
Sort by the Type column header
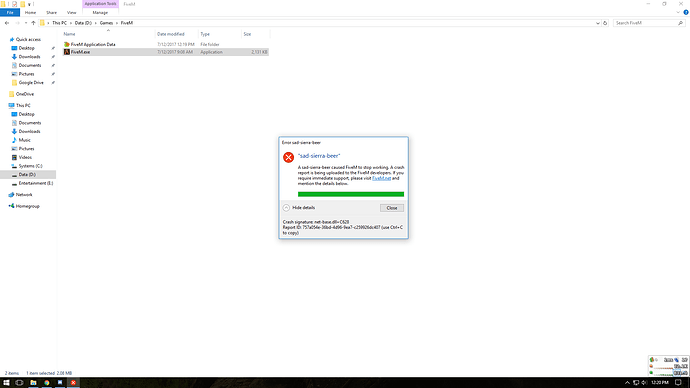click(205, 34)
